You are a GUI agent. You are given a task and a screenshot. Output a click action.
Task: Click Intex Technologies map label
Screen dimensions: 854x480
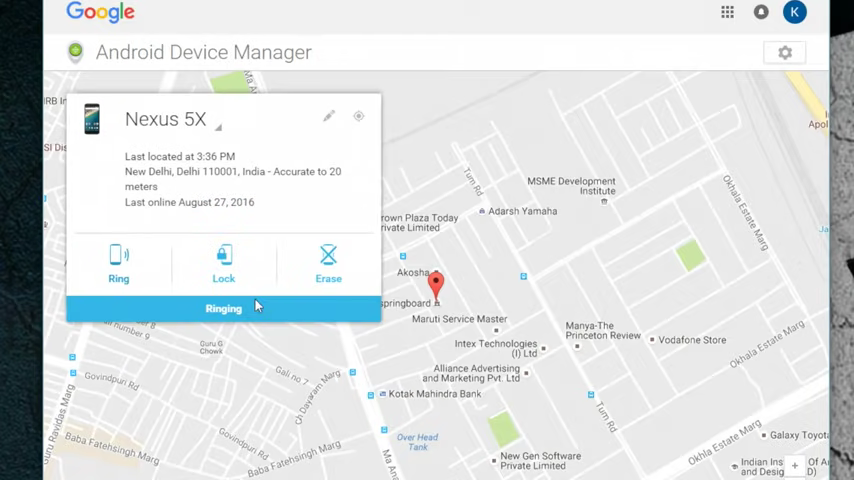tap(496, 349)
